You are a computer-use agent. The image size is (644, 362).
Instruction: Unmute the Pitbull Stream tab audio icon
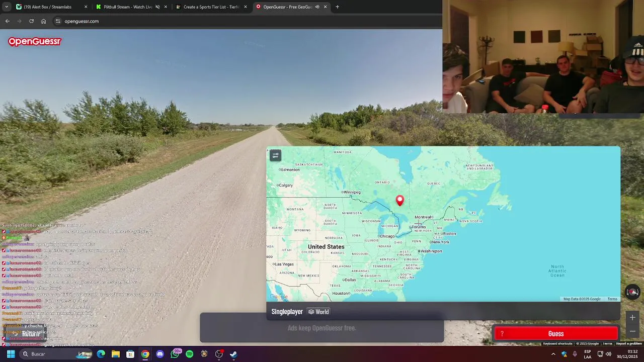(x=157, y=7)
